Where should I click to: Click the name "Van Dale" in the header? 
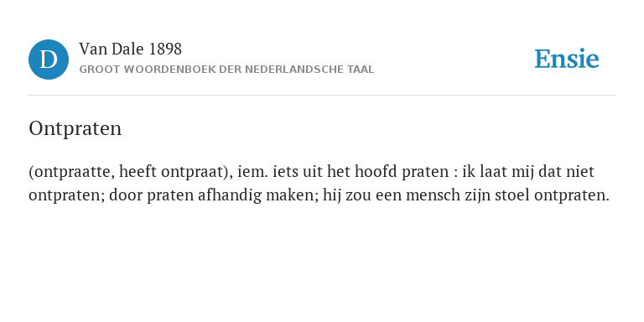tap(112, 49)
